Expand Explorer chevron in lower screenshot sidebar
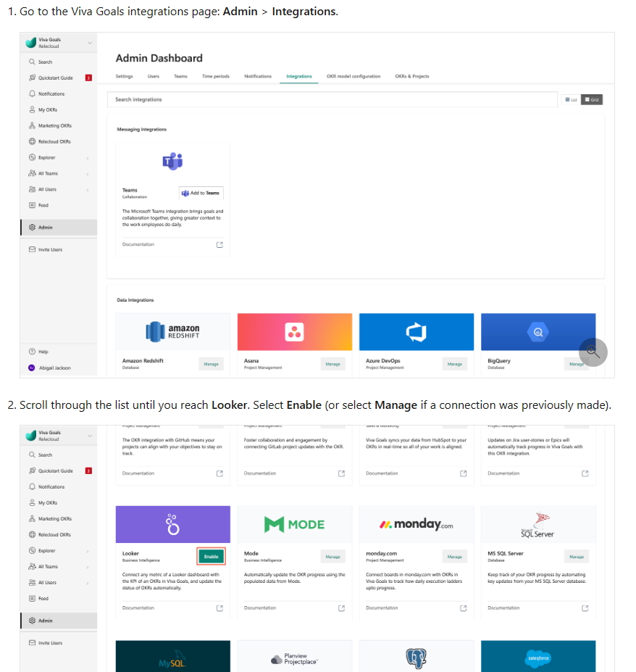 click(x=88, y=551)
